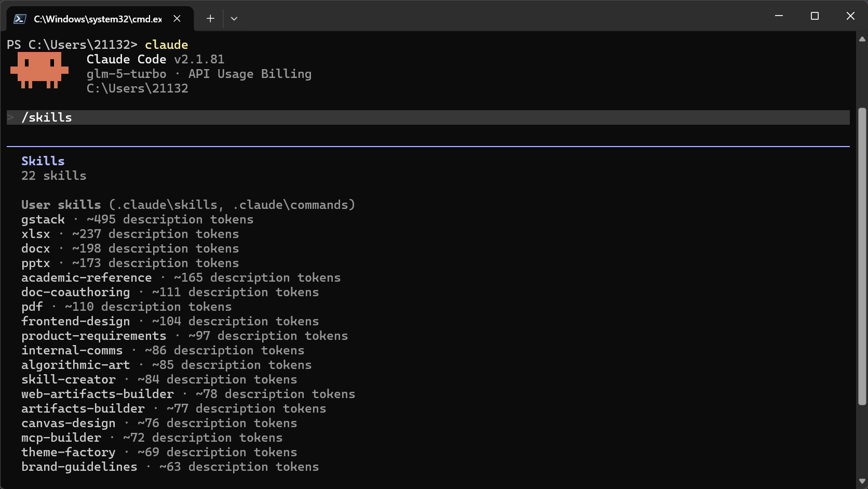The image size is (868, 489).
Task: Select the canvas-design skill row
Action: coord(159,423)
